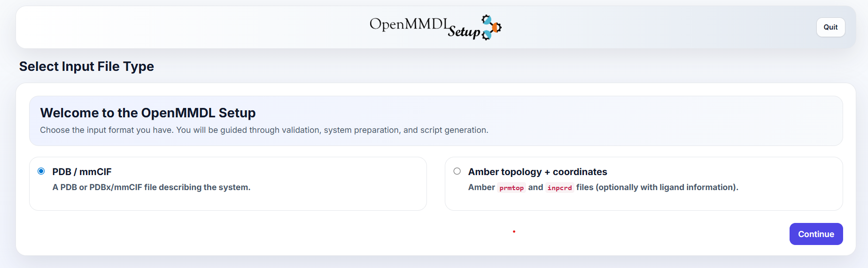Select the PDB / mmCIF radio button
The height and width of the screenshot is (268, 868).
[41, 171]
